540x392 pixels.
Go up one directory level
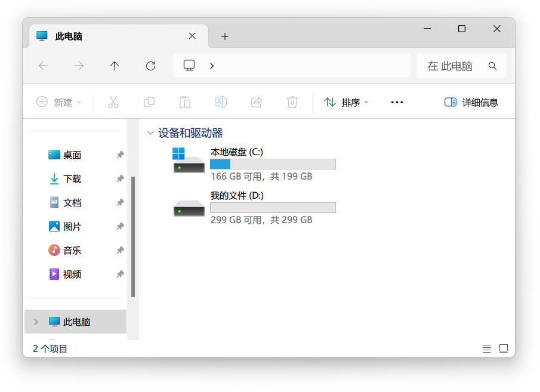115,66
